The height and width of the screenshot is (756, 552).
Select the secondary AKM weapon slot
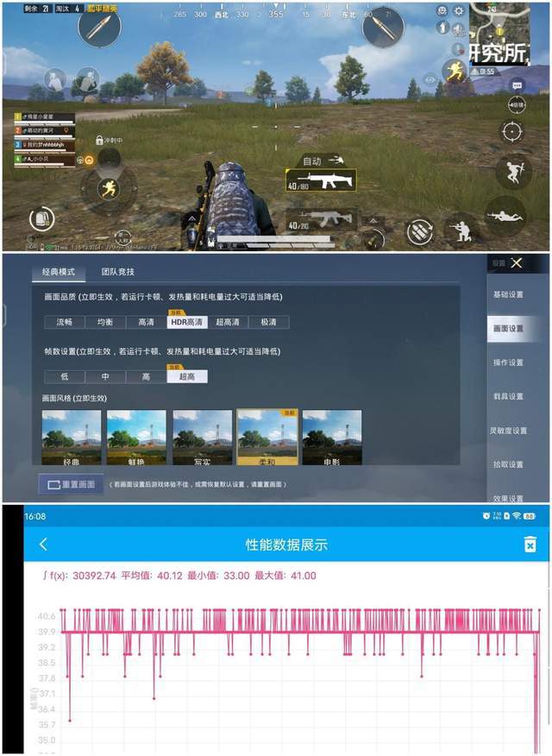(x=321, y=221)
